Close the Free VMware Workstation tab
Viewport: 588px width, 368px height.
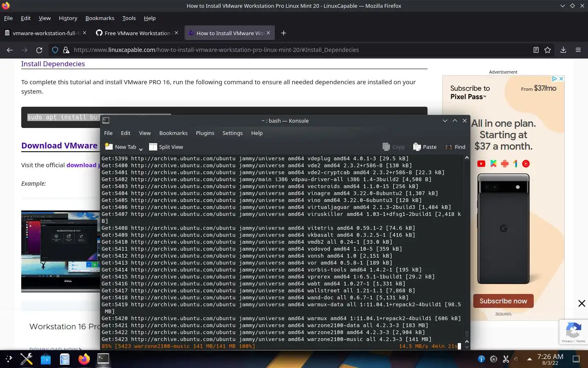tap(176, 33)
